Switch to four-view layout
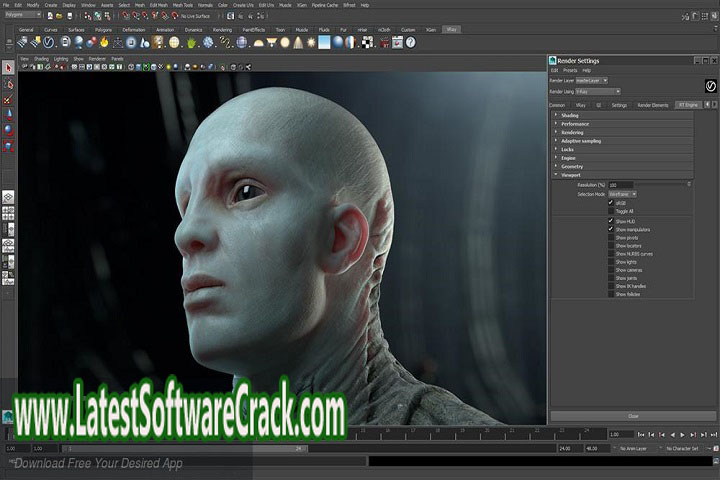This screenshot has height=480, width=720. pos(8,213)
